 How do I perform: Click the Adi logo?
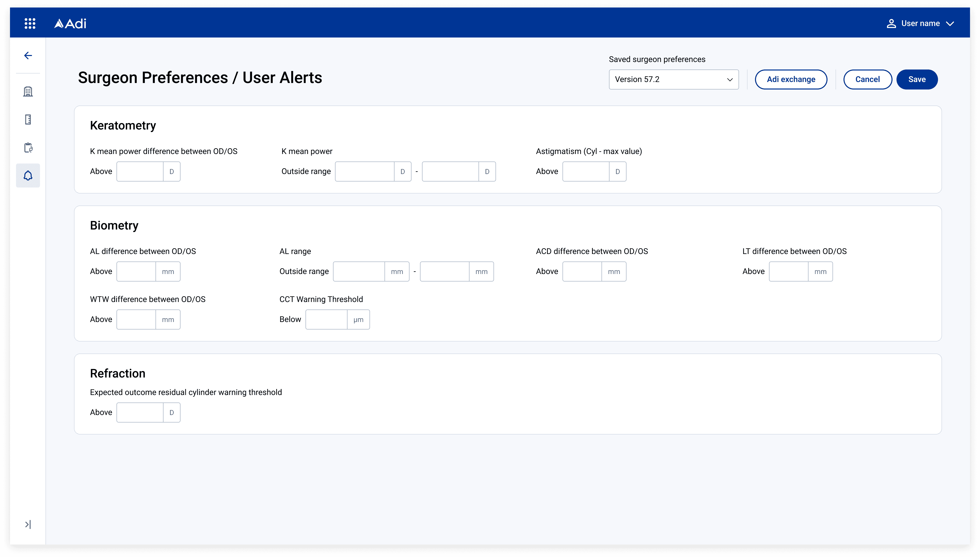pyautogui.click(x=70, y=24)
